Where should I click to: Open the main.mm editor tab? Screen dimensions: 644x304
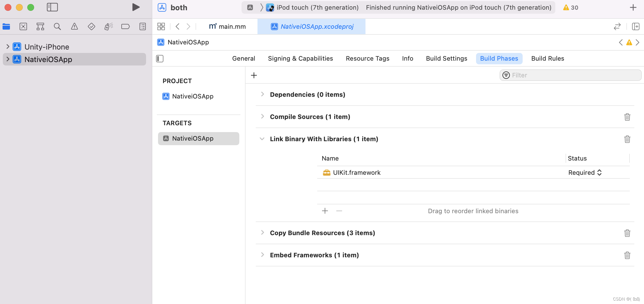[227, 26]
